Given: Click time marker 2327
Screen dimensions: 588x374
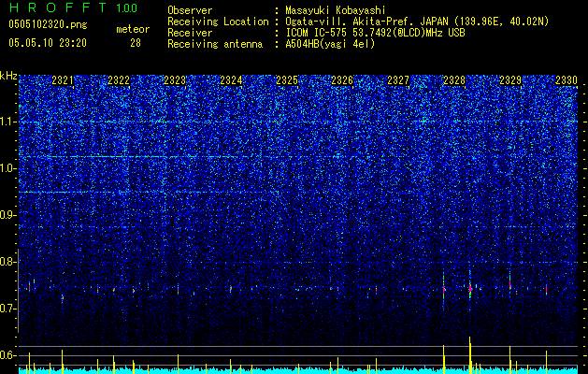Looking at the screenshot, I should pos(398,80).
